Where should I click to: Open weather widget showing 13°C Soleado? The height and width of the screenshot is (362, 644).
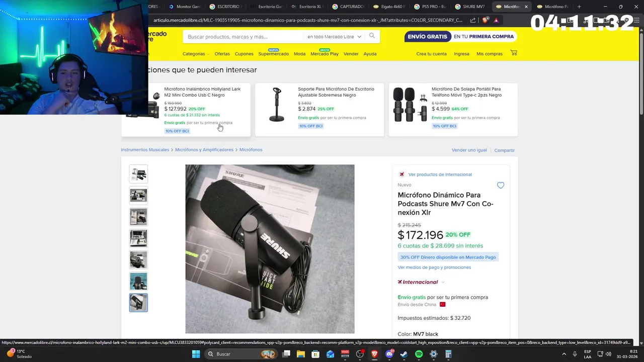point(19,354)
